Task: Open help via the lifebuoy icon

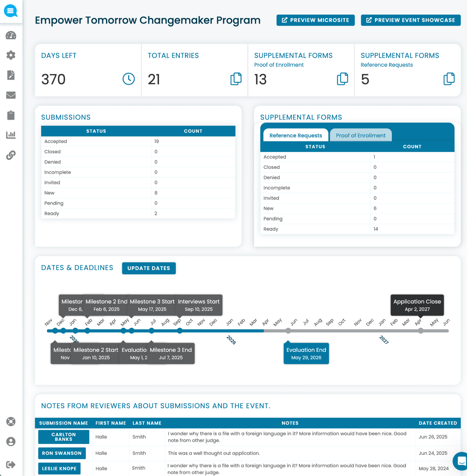Action: point(11,422)
